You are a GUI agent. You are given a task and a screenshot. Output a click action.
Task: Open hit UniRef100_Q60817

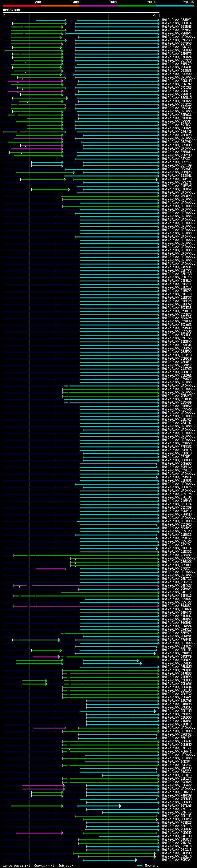177,365
